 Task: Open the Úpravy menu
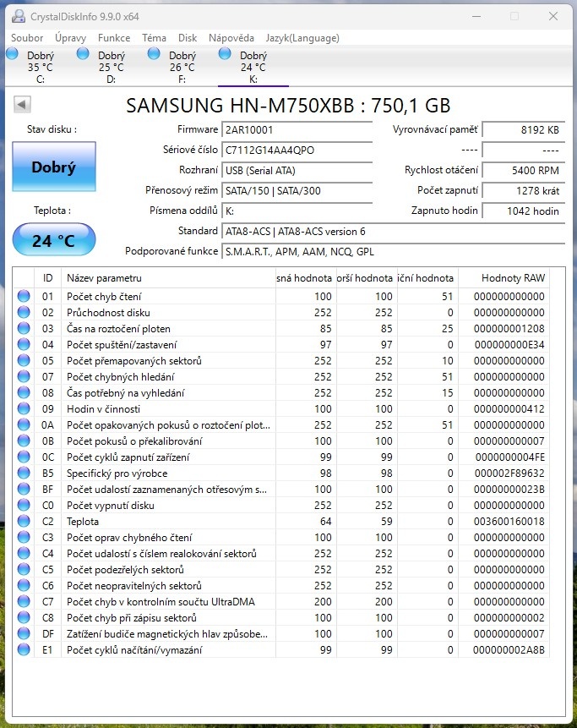tap(70, 37)
